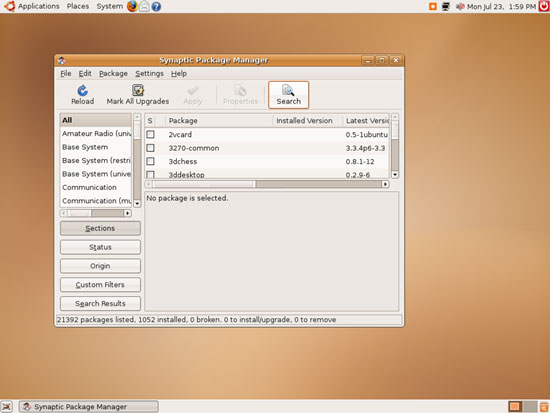
Task: Click version 3.3.4p6-3.3 cell
Action: pos(365,148)
